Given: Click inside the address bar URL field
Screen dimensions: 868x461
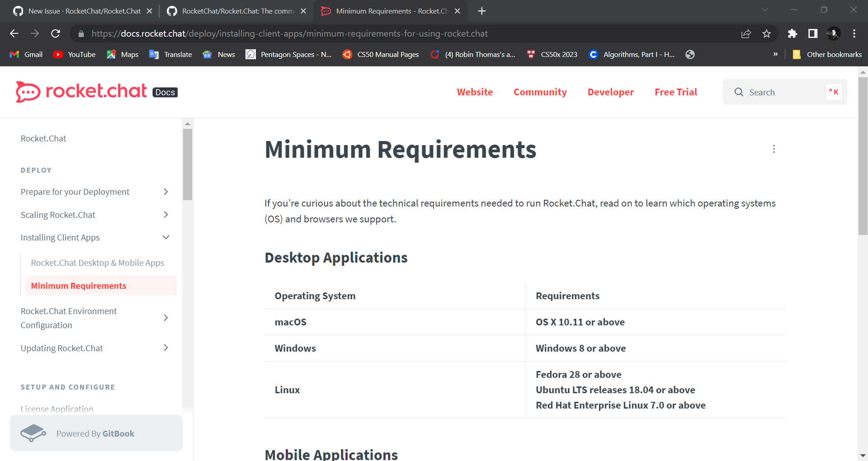Looking at the screenshot, I should [289, 33].
